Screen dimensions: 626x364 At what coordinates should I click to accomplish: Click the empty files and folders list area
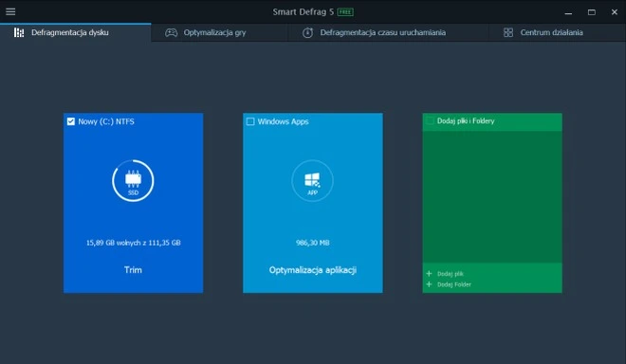[x=492, y=197]
